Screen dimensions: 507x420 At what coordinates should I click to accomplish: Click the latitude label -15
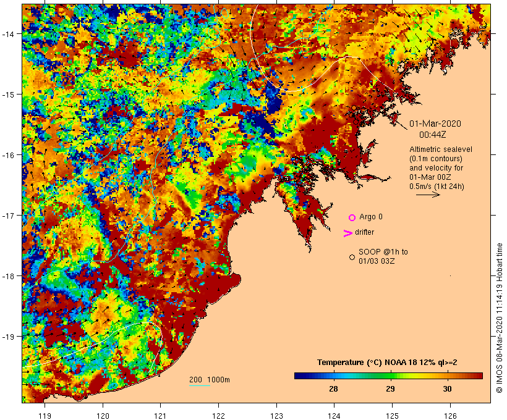[8, 94]
